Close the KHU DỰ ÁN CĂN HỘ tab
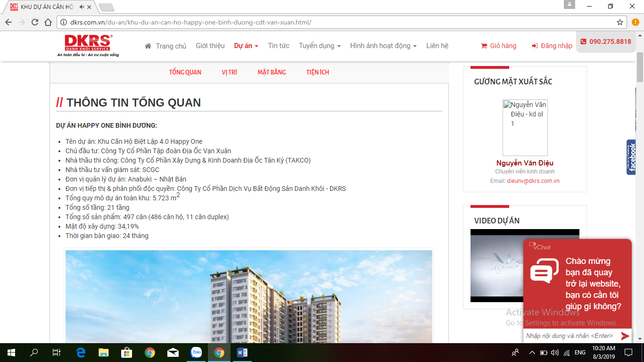 click(x=90, y=7)
